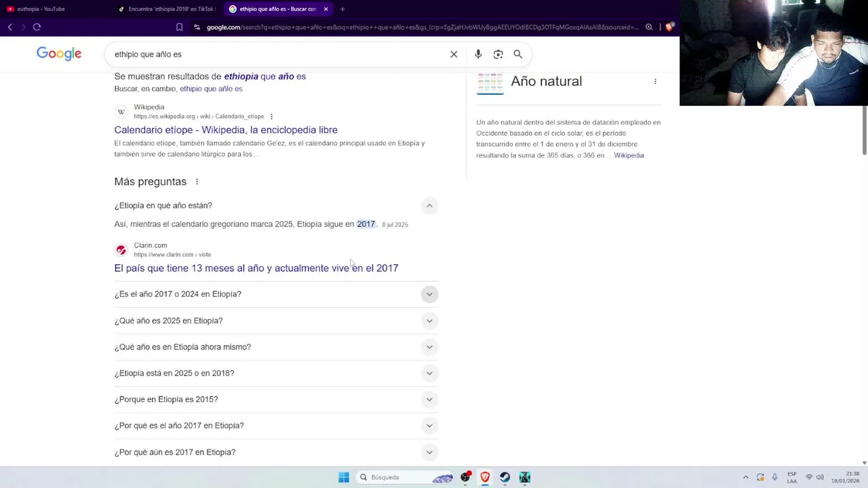Image resolution: width=868 pixels, height=488 pixels.
Task: Open the Windows Start menu
Action: pos(344,477)
